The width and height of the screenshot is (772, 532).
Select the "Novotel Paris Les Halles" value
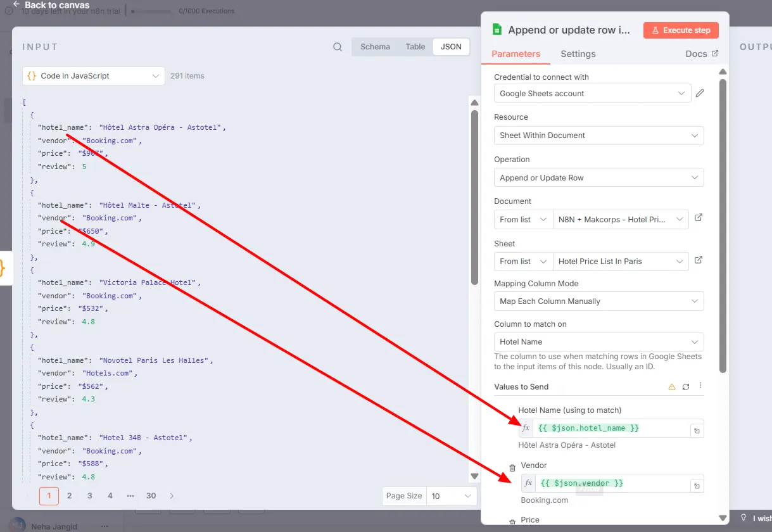pos(156,360)
